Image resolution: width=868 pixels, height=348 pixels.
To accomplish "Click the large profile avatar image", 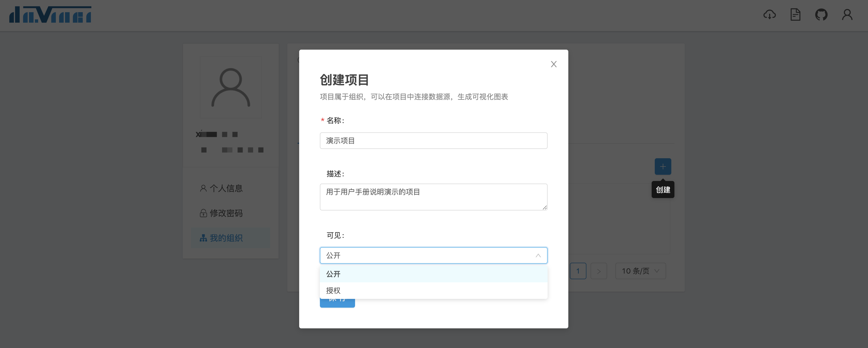I will [x=231, y=87].
